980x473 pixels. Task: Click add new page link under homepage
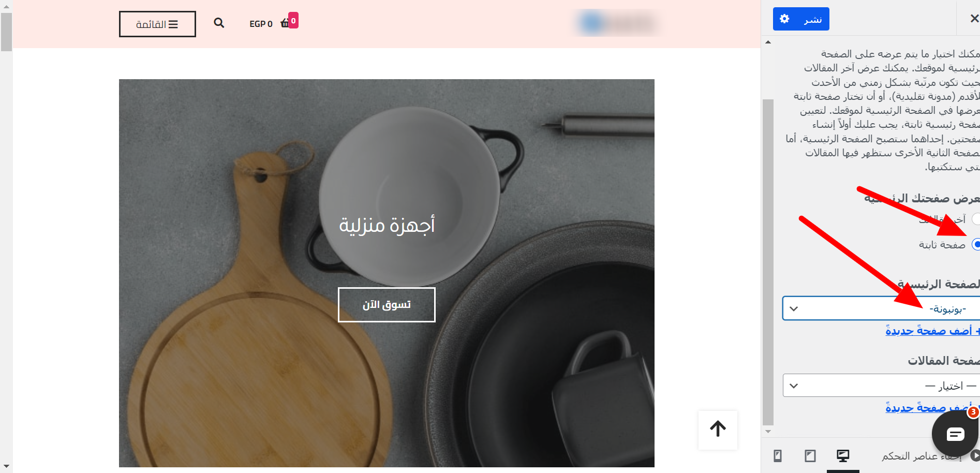pos(932,331)
